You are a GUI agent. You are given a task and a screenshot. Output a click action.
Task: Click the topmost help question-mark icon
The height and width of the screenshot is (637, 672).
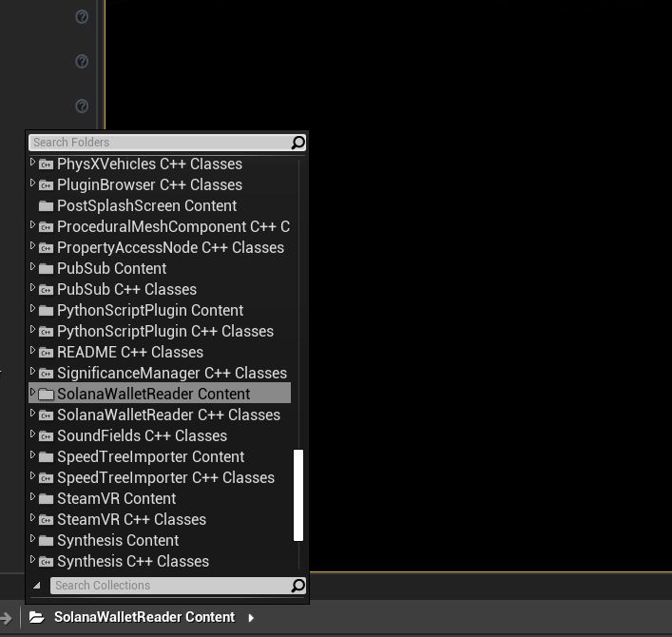82,17
